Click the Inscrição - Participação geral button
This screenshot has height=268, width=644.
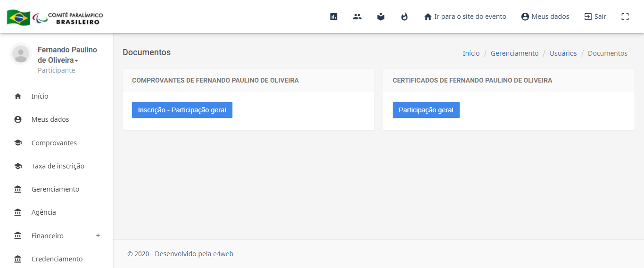(x=182, y=110)
